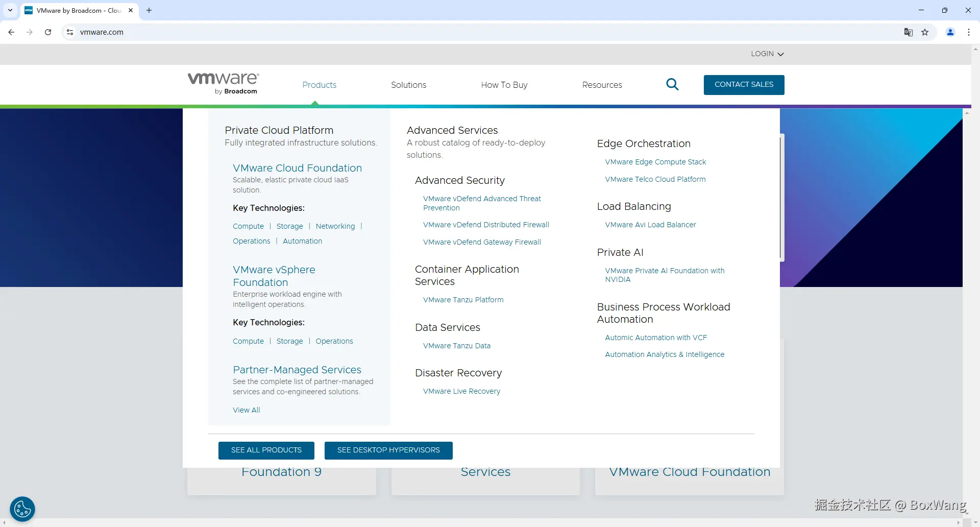
Task: Open the How To Buy menu
Action: 504,85
